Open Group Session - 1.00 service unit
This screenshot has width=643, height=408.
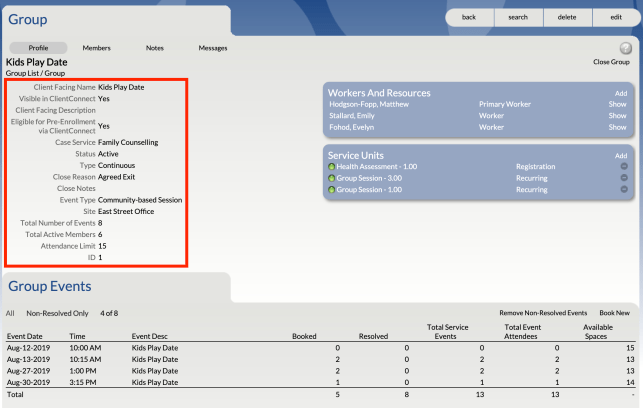369,189
